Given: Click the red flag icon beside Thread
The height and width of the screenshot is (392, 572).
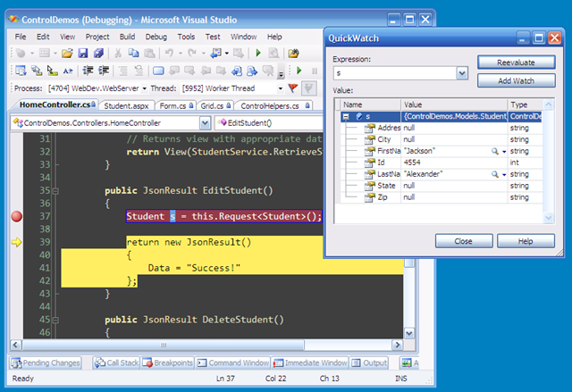Looking at the screenshot, I should point(294,88).
